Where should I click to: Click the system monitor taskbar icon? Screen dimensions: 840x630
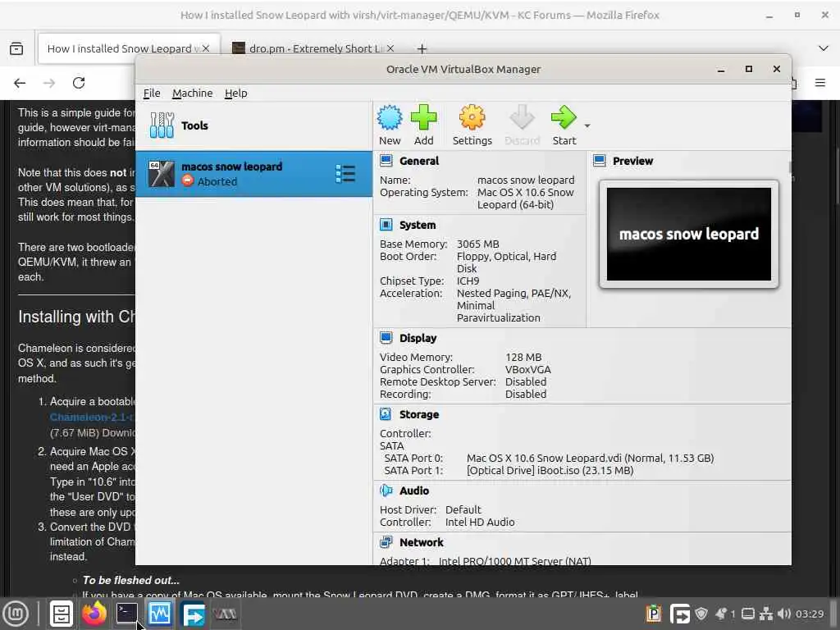coord(160,614)
